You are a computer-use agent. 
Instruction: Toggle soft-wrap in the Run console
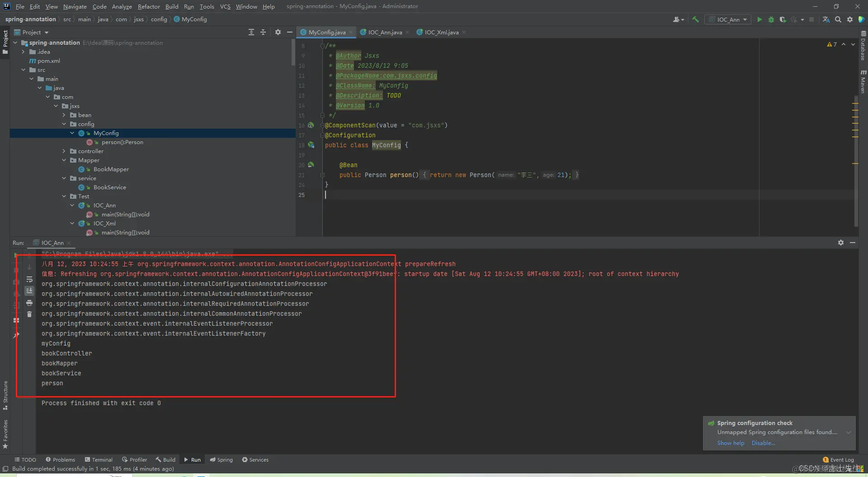(x=29, y=279)
